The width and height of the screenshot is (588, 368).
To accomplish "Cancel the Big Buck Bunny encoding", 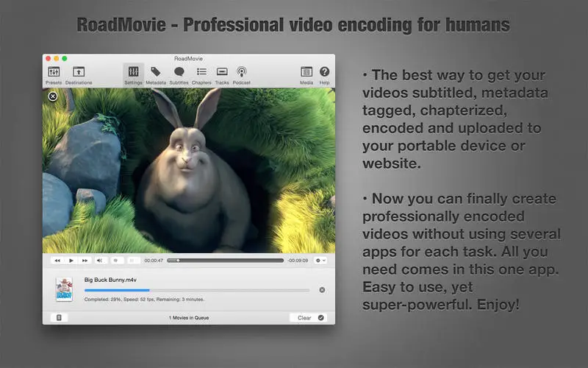I will click(x=322, y=290).
